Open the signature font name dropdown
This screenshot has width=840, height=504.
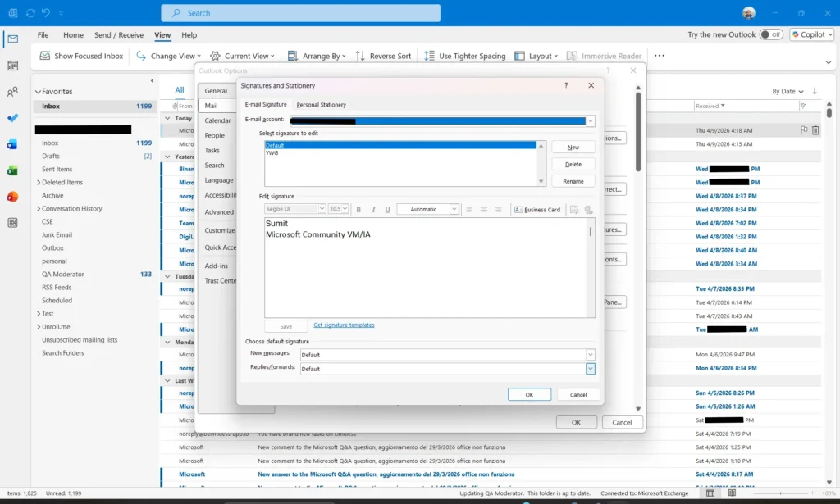click(322, 209)
